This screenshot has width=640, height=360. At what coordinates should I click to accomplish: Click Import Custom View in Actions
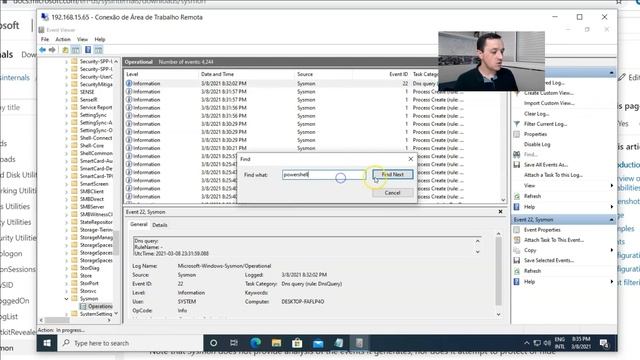[549, 103]
